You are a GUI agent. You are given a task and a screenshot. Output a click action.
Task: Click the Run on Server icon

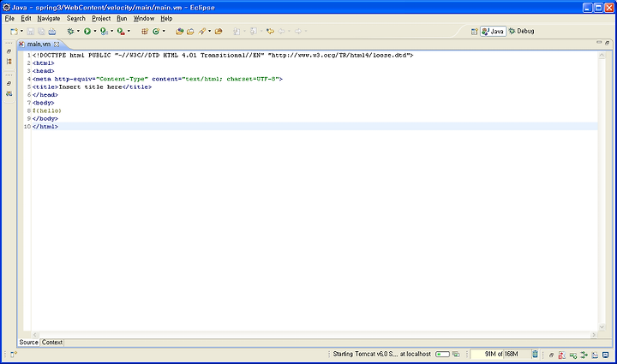pos(104,32)
